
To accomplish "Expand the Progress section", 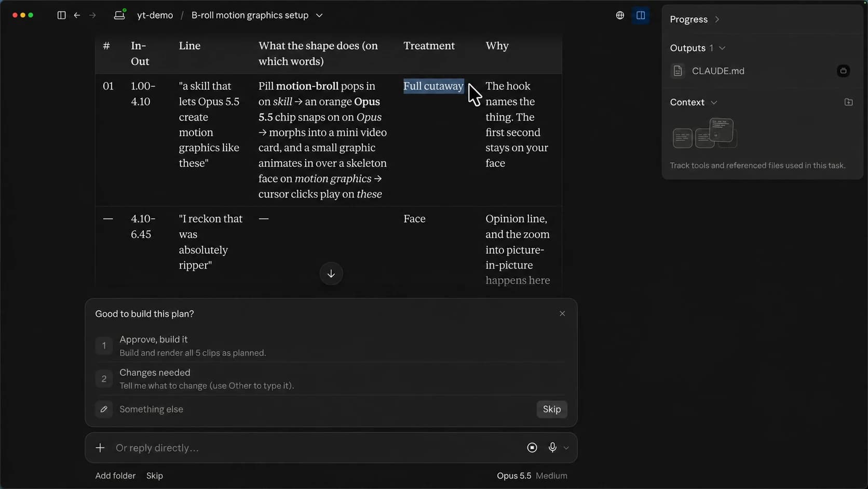I will [695, 20].
